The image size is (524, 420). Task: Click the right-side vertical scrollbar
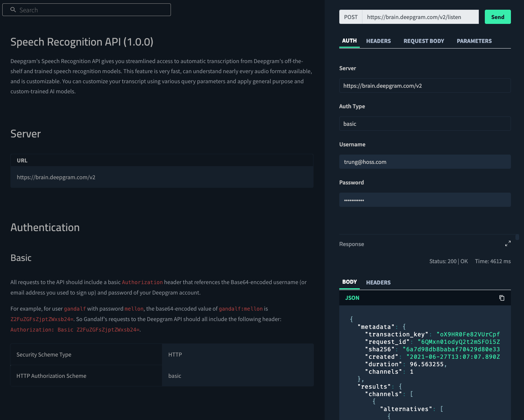[517, 238]
